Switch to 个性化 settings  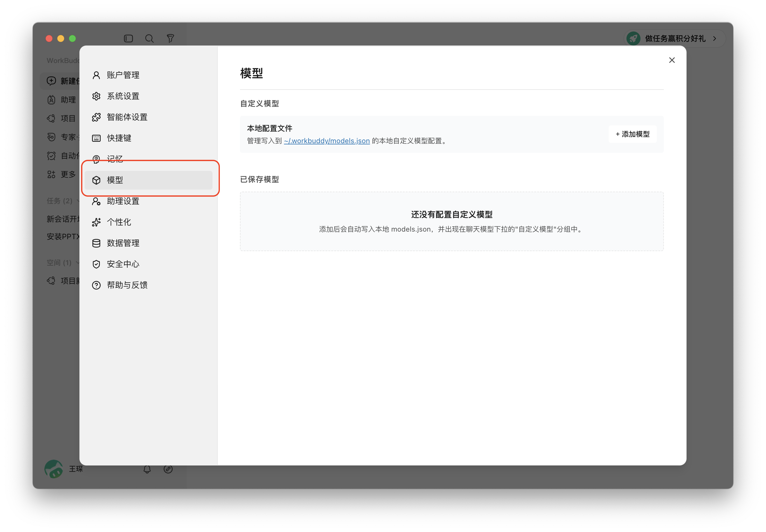click(x=149, y=222)
